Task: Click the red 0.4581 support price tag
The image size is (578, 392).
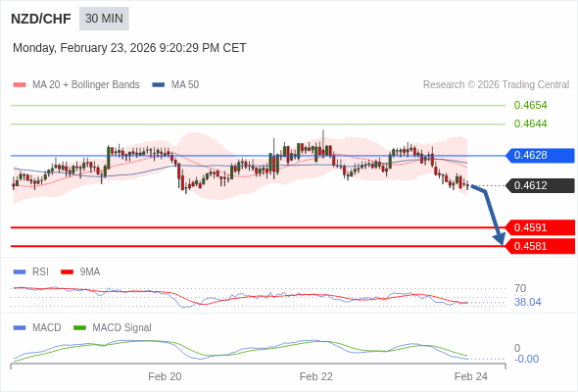Action: tap(540, 246)
